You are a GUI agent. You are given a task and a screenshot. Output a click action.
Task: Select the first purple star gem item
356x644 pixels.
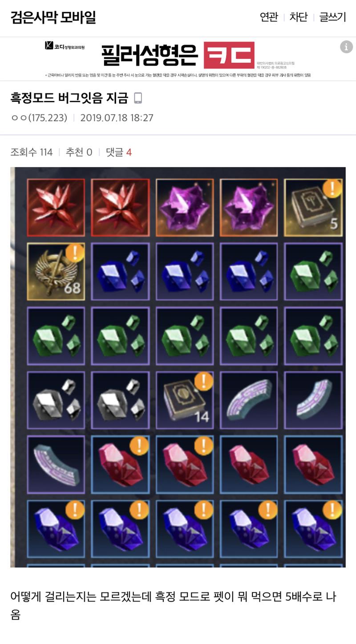[x=185, y=207]
